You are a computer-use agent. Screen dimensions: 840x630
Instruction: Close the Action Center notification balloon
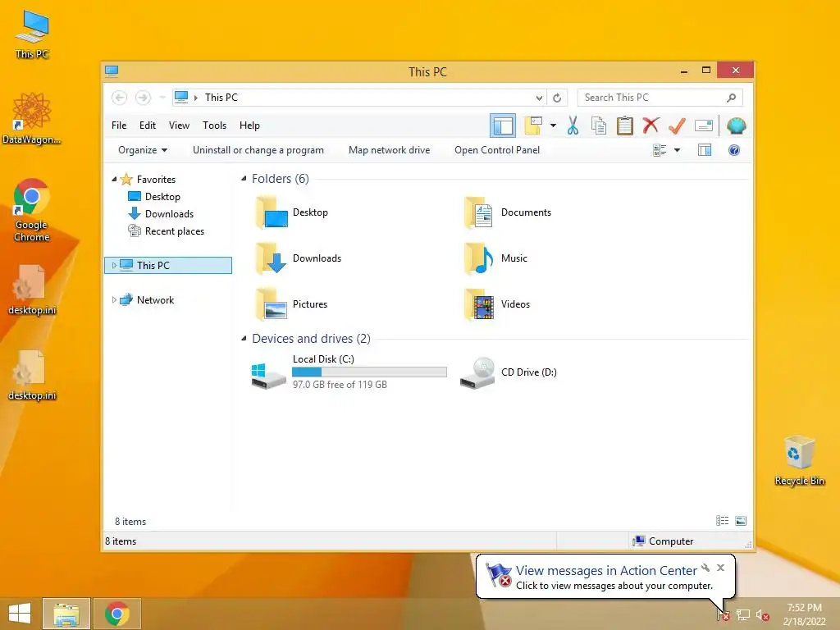click(x=720, y=568)
